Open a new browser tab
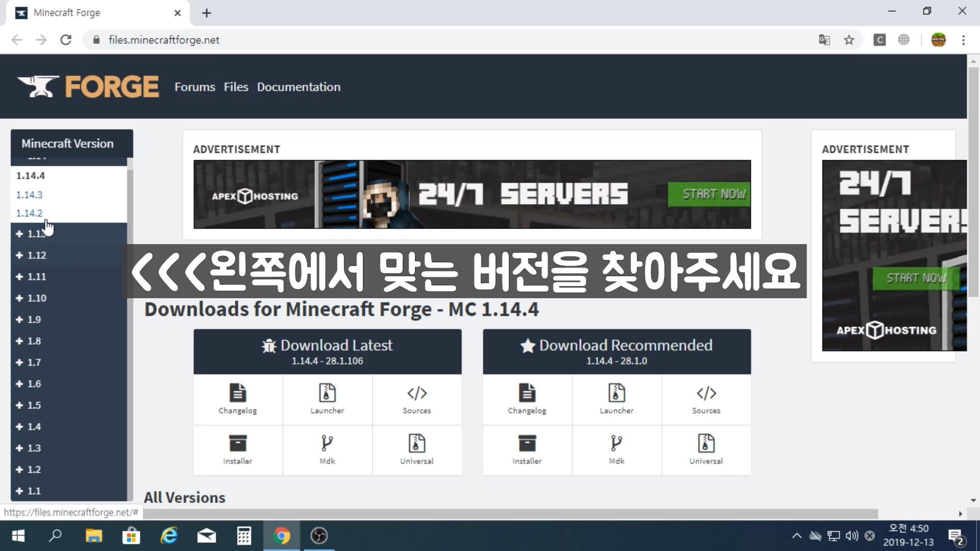The height and width of the screenshot is (551, 980). coord(207,13)
